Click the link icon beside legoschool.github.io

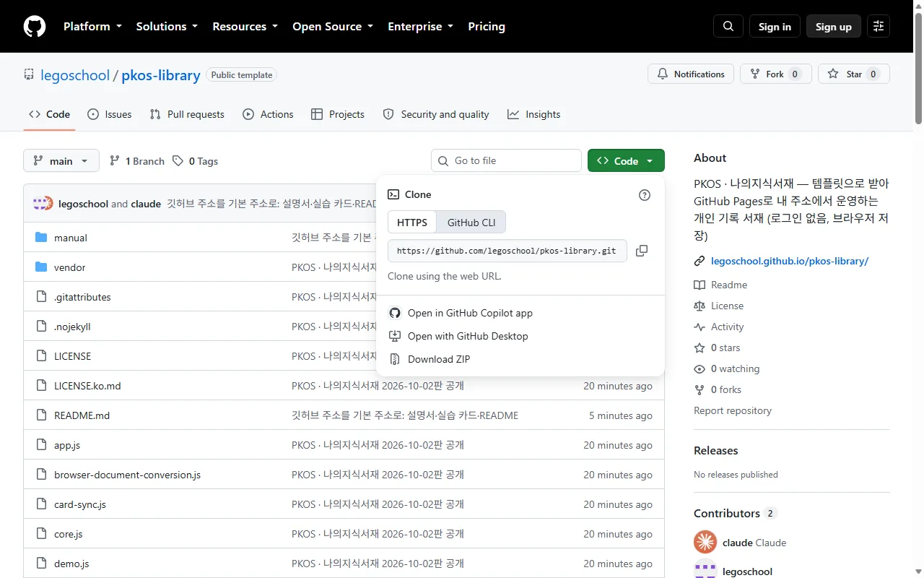[699, 261]
